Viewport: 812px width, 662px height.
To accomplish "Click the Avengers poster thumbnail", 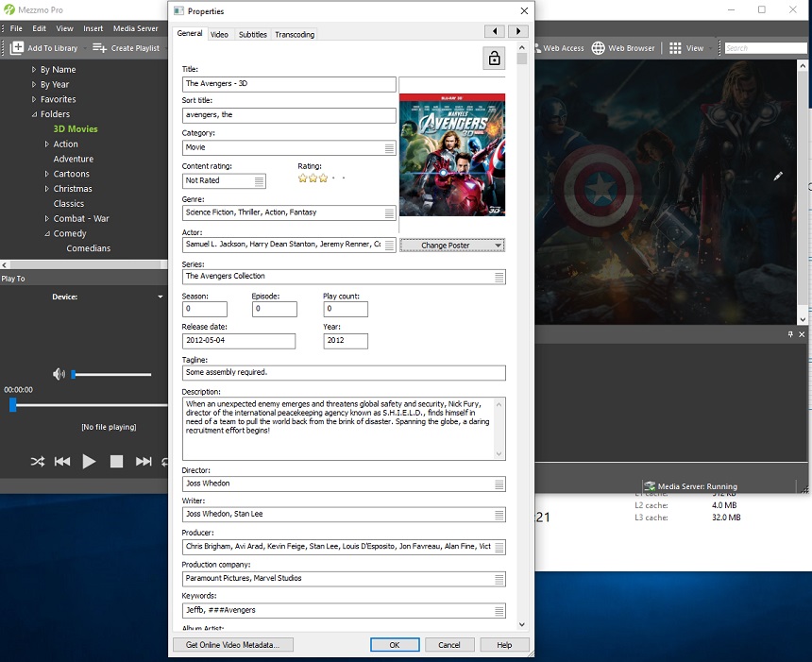I will point(452,155).
